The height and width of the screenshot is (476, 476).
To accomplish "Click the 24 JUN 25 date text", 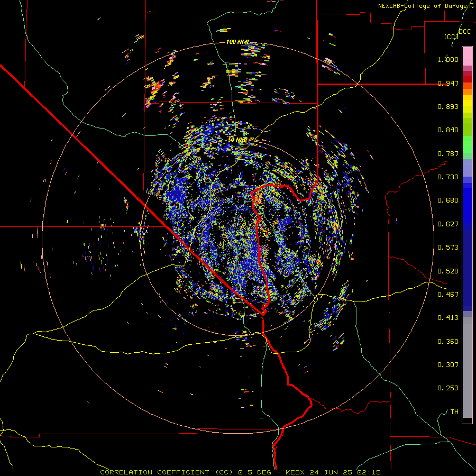I will [331, 472].
